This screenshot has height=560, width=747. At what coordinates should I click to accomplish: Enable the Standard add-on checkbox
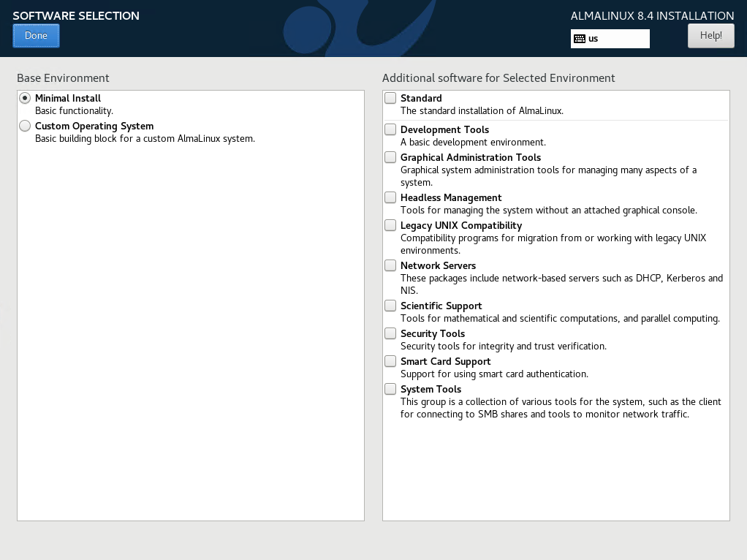(x=390, y=98)
